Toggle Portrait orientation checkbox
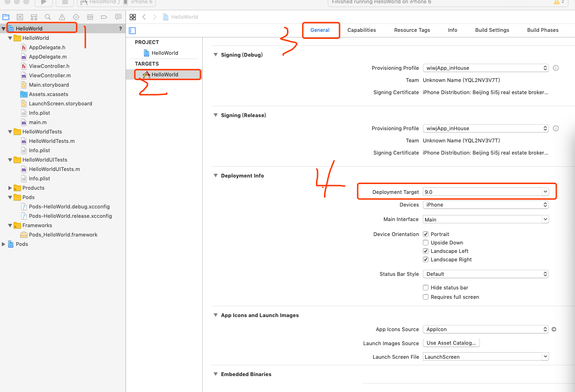 click(x=426, y=234)
